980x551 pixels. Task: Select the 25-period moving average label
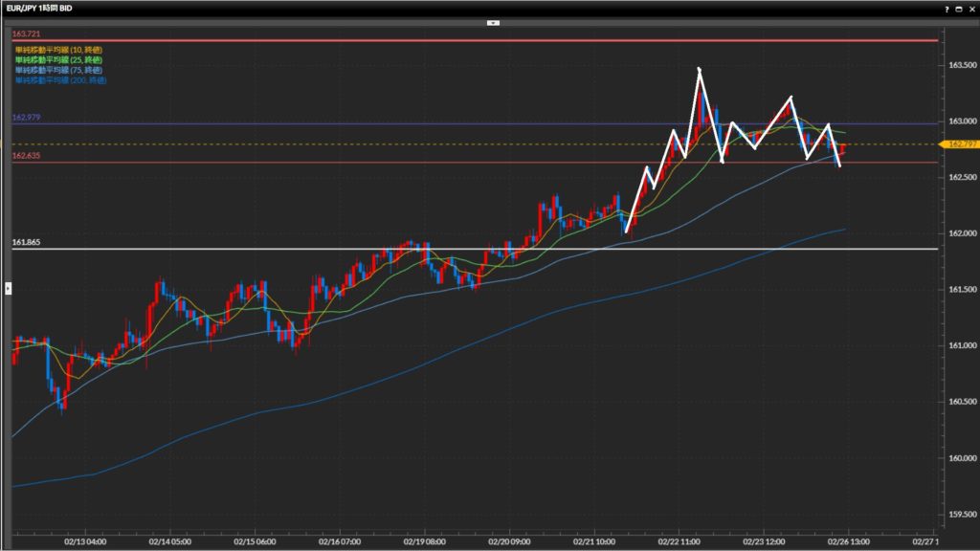pos(57,58)
